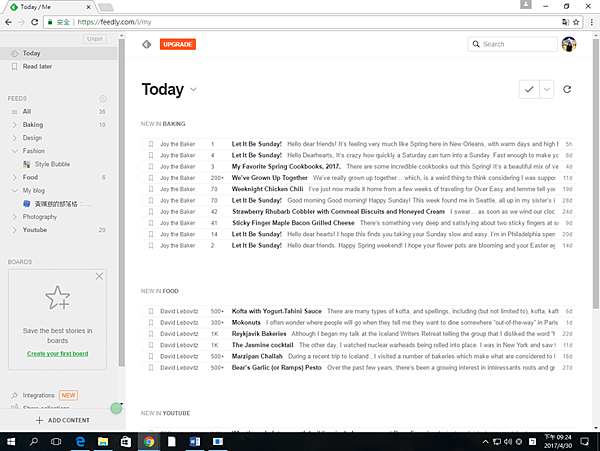The image size is (600, 451).
Task: Click the Feedly logo icon beside Upgrade
Action: pyautogui.click(x=147, y=44)
